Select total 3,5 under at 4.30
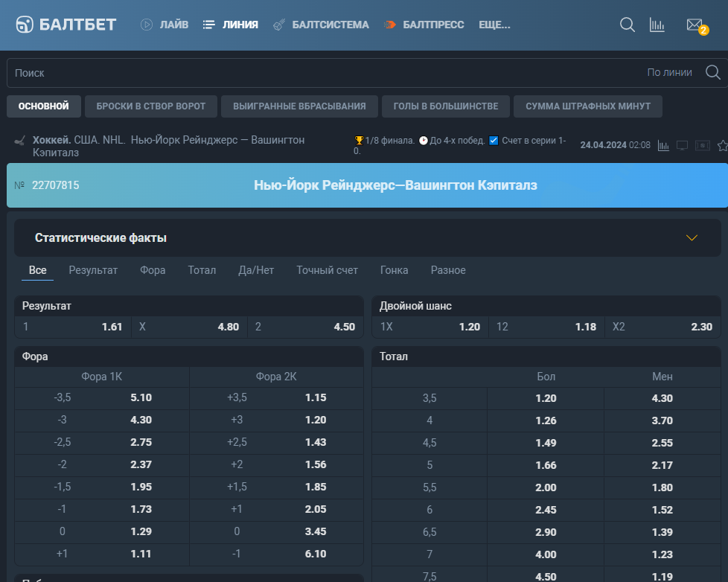 (662, 398)
